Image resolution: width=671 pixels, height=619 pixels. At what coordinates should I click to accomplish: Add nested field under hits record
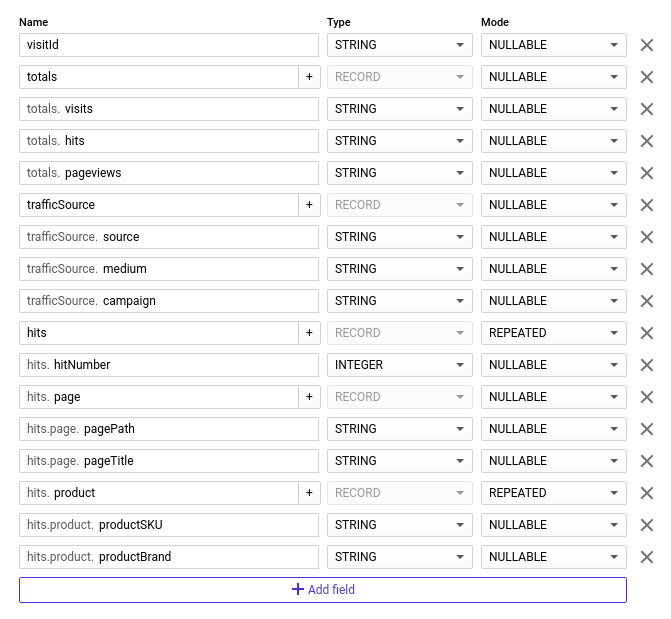tap(308, 333)
